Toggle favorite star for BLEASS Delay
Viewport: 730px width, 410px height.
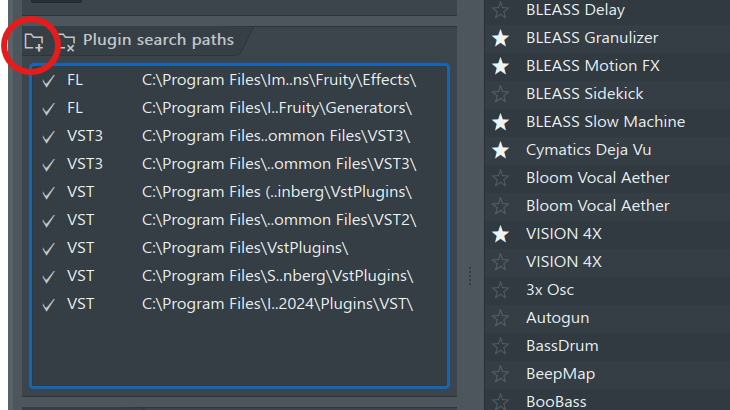point(500,10)
